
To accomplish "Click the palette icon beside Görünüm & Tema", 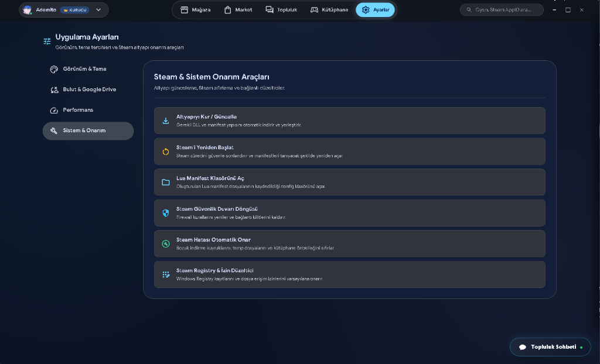I will click(x=54, y=69).
